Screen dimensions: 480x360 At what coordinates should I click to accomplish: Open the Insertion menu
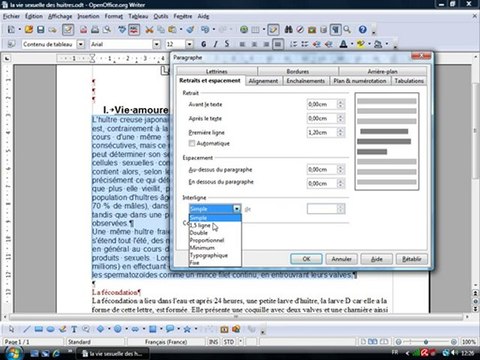(x=88, y=16)
